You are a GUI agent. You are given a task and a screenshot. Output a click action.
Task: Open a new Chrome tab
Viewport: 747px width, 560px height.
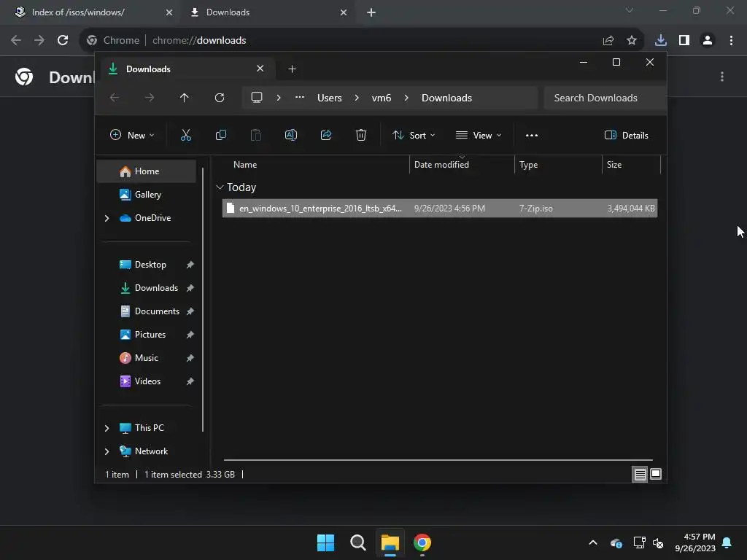371,12
